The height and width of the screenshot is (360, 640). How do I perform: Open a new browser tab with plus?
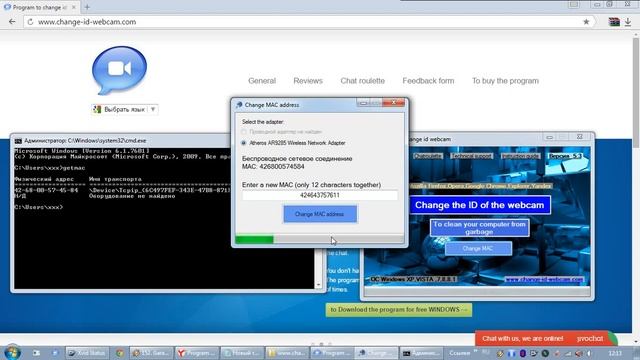click(x=87, y=7)
